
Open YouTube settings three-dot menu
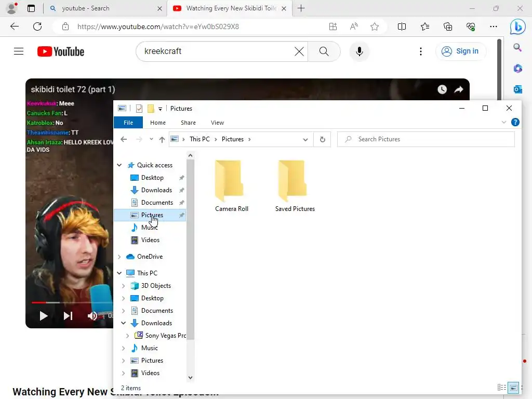click(421, 51)
